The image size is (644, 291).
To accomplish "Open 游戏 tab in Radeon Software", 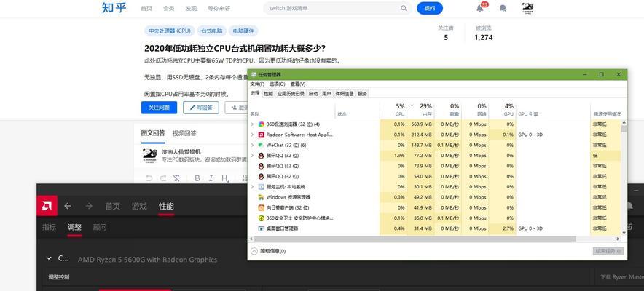I will (139, 206).
